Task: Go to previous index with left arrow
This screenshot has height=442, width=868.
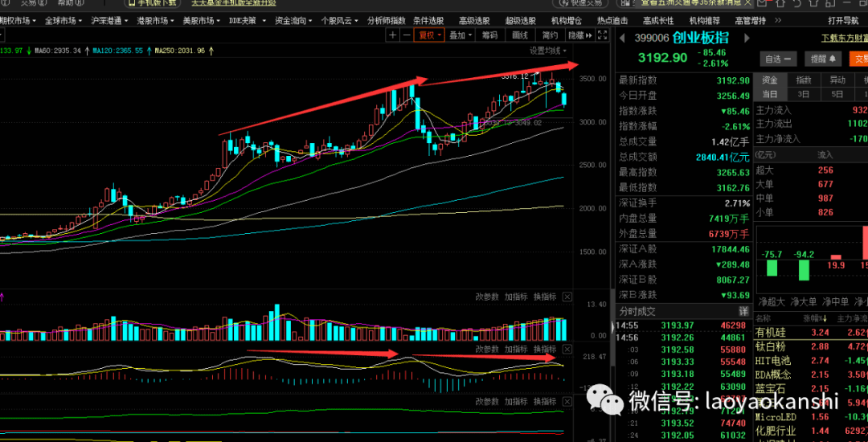Action: [x=621, y=38]
